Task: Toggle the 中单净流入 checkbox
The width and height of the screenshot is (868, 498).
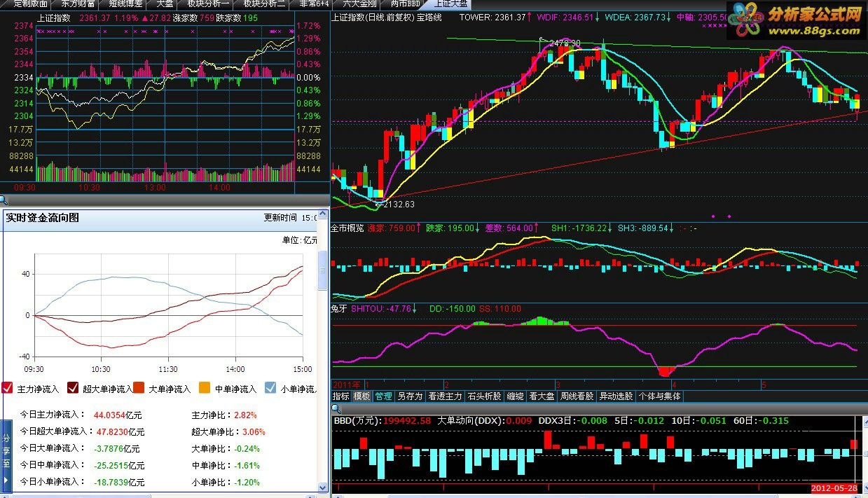Action: [x=205, y=388]
